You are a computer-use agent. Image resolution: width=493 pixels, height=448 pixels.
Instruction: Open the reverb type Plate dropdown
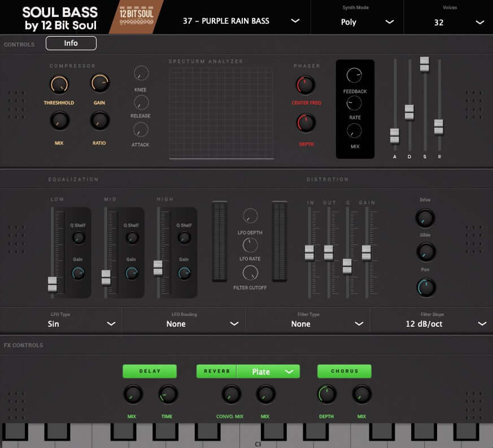point(268,371)
